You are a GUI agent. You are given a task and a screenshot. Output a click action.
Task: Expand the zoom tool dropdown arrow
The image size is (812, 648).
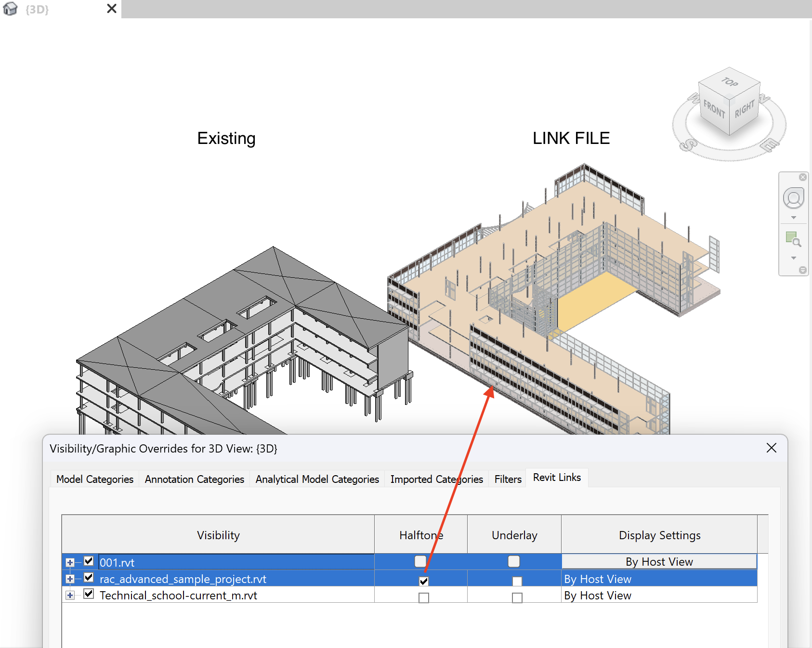pos(794,258)
